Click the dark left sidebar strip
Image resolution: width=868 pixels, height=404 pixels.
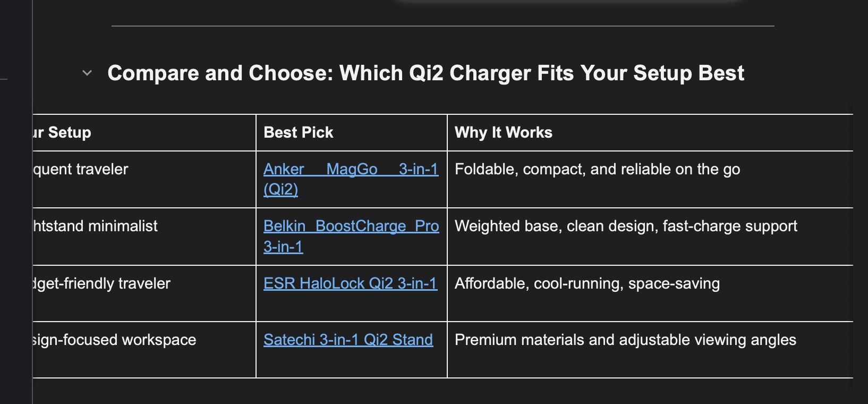(16, 213)
